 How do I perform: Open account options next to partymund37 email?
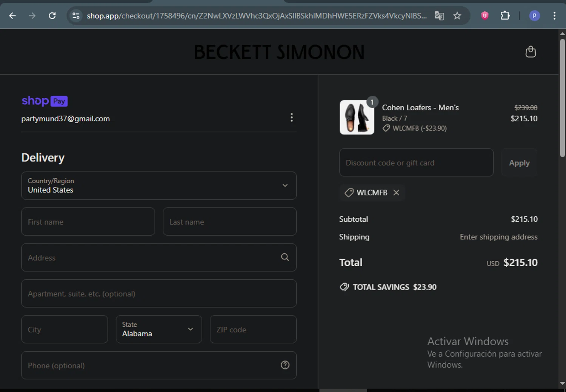(x=291, y=118)
